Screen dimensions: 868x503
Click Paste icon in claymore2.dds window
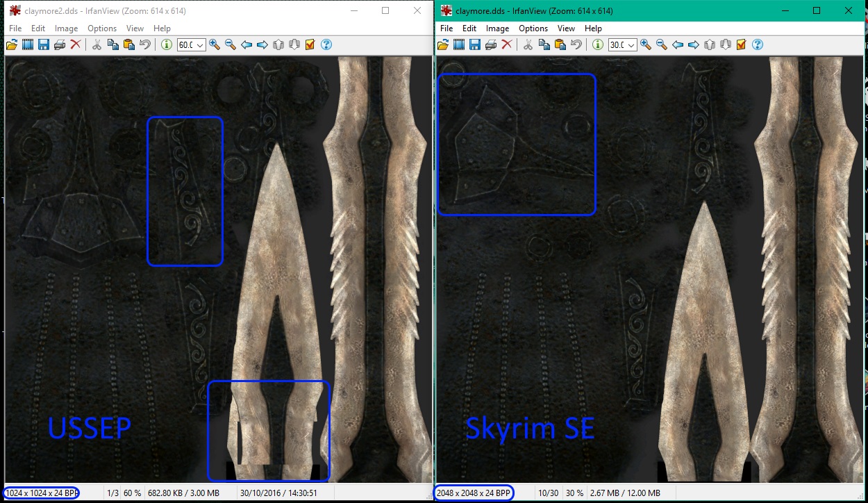click(128, 44)
